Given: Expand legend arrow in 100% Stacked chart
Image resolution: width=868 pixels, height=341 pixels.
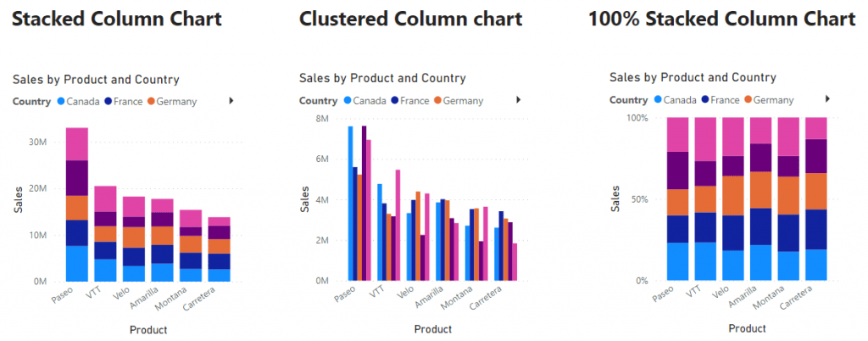Looking at the screenshot, I should [828, 98].
